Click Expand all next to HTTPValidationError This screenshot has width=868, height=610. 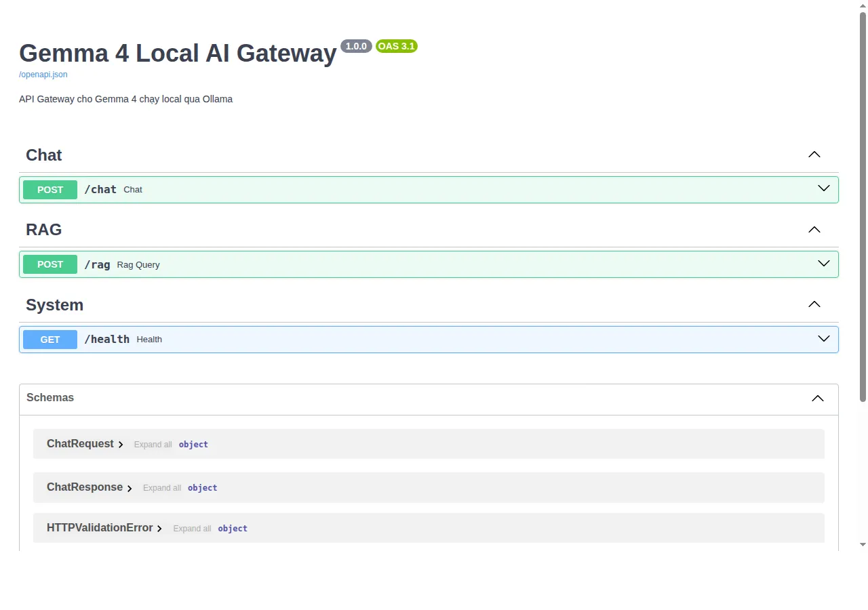coord(192,529)
